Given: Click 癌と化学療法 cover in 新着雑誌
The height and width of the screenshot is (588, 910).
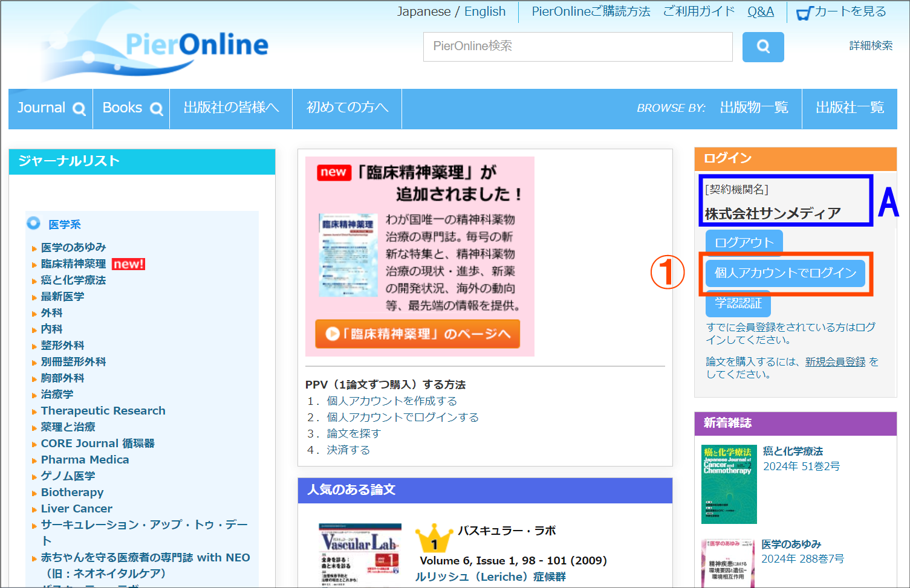Looking at the screenshot, I should [729, 484].
